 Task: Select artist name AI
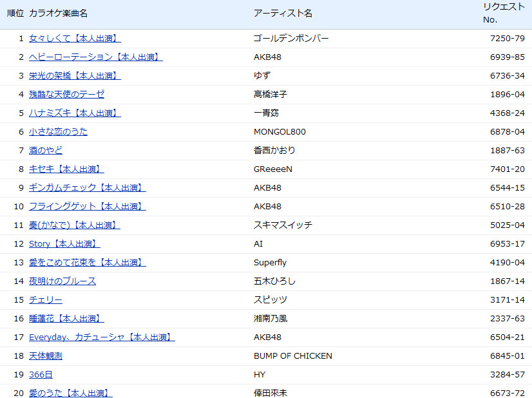pyautogui.click(x=258, y=243)
